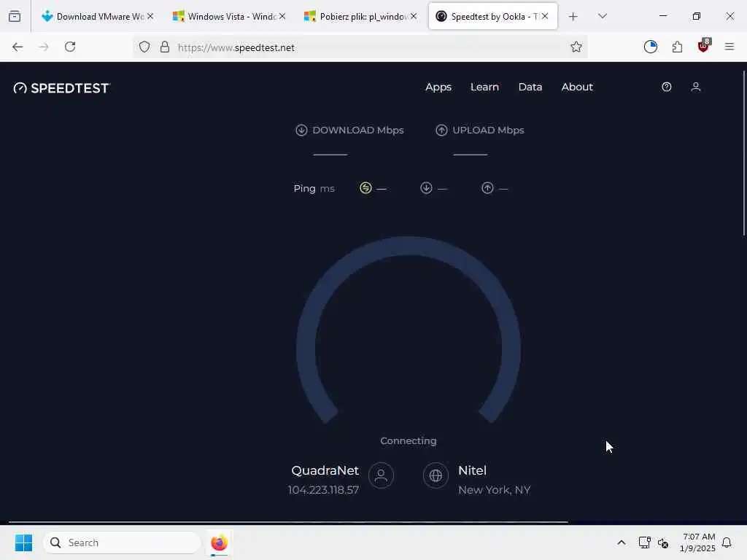Viewport: 747px width, 560px height.
Task: Open the Data menu item
Action: tap(530, 87)
